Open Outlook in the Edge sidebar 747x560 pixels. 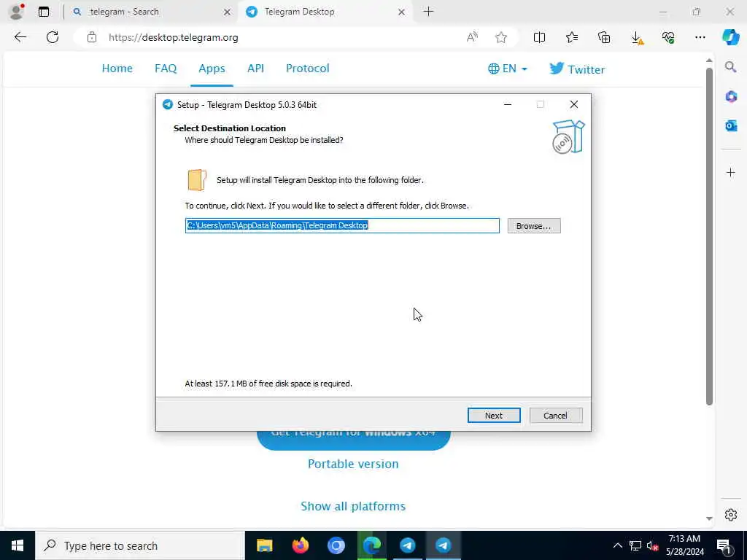click(x=731, y=125)
